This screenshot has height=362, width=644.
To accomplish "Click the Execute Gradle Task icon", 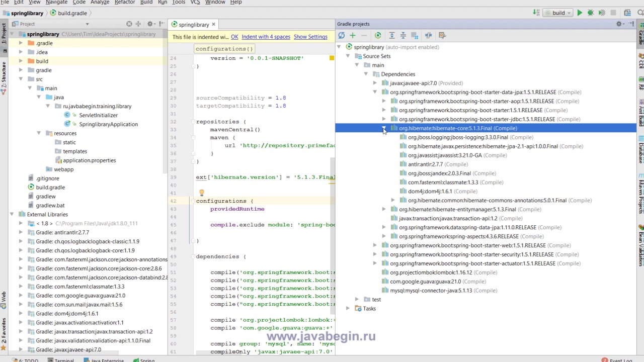I will (378, 35).
